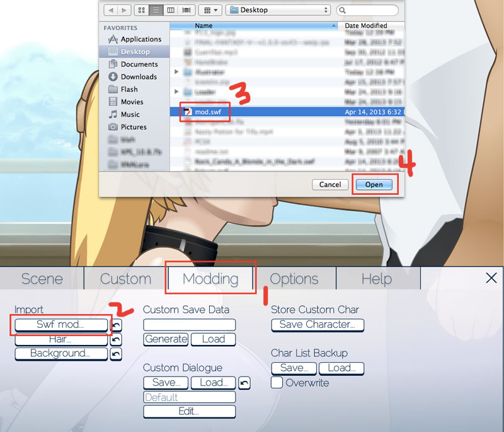Click the reset arrow beside Background button
The image size is (504, 432).
tap(116, 354)
